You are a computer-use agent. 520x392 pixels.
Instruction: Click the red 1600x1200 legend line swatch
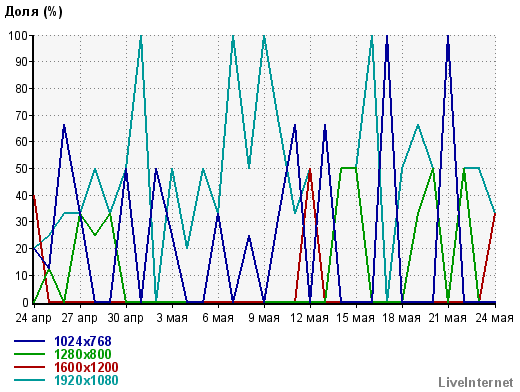[x=29, y=367]
